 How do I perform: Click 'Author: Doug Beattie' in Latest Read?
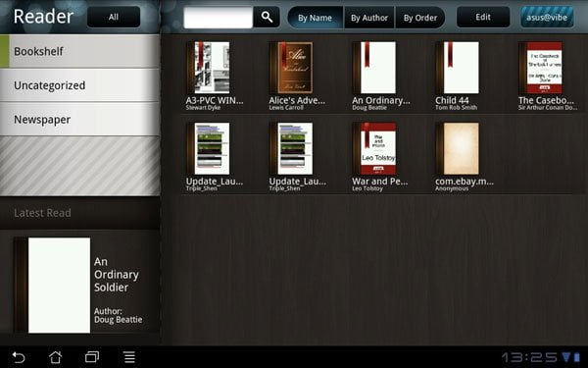[x=119, y=315]
